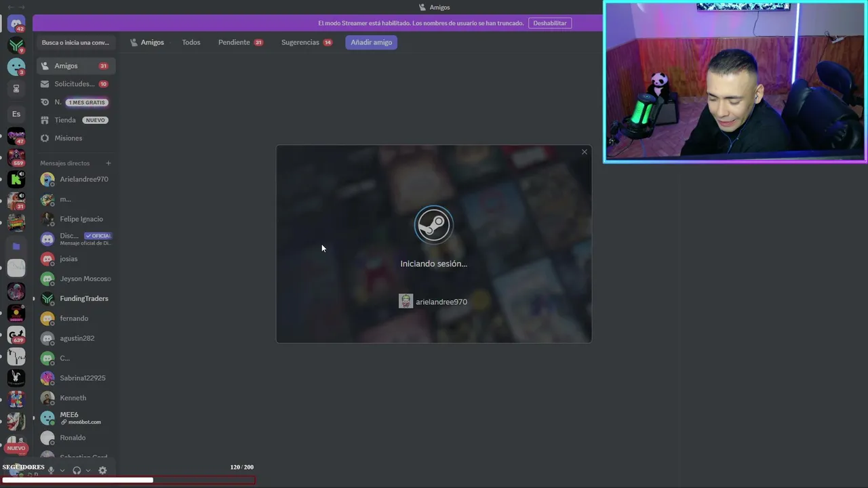The image size is (868, 488).
Task: Switch to the Todos tab
Action: coord(191,42)
